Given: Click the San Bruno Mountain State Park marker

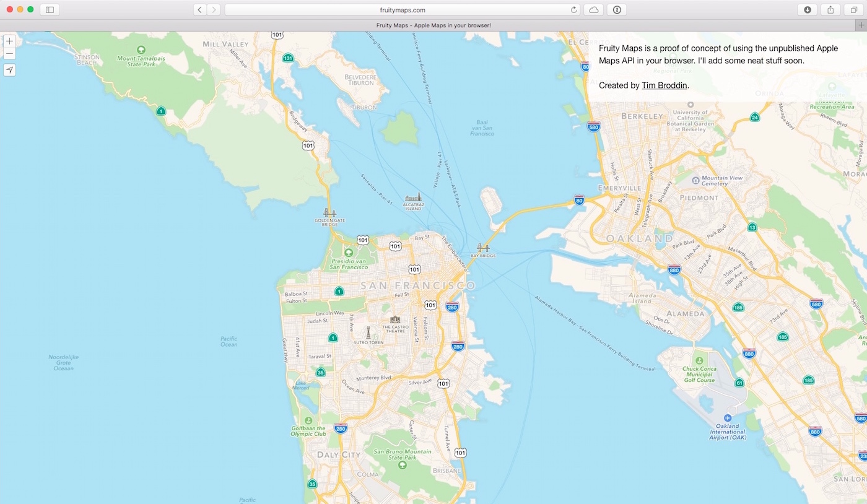Looking at the screenshot, I should (402, 465).
